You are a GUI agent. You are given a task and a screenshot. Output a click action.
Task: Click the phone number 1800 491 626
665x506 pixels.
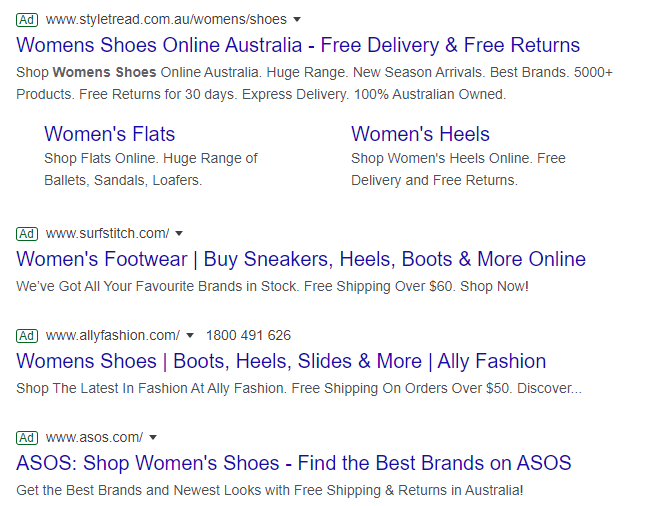pyautogui.click(x=248, y=335)
